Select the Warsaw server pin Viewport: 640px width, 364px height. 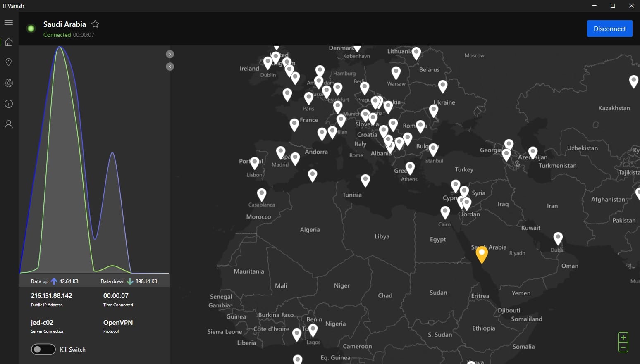pos(396,73)
